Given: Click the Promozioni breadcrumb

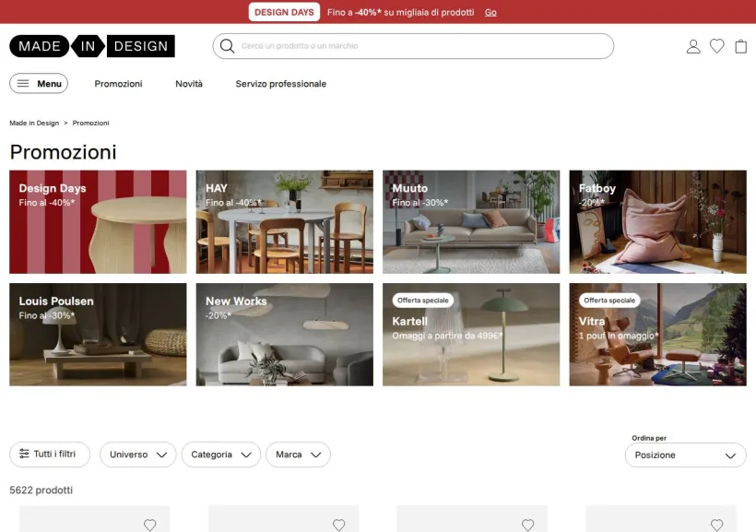Looking at the screenshot, I should pyautogui.click(x=90, y=123).
